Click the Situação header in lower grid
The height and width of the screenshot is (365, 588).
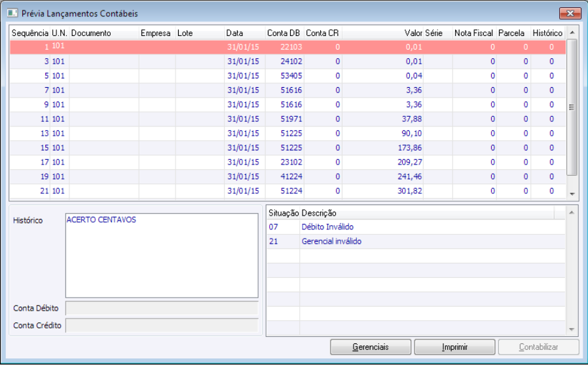click(x=283, y=213)
